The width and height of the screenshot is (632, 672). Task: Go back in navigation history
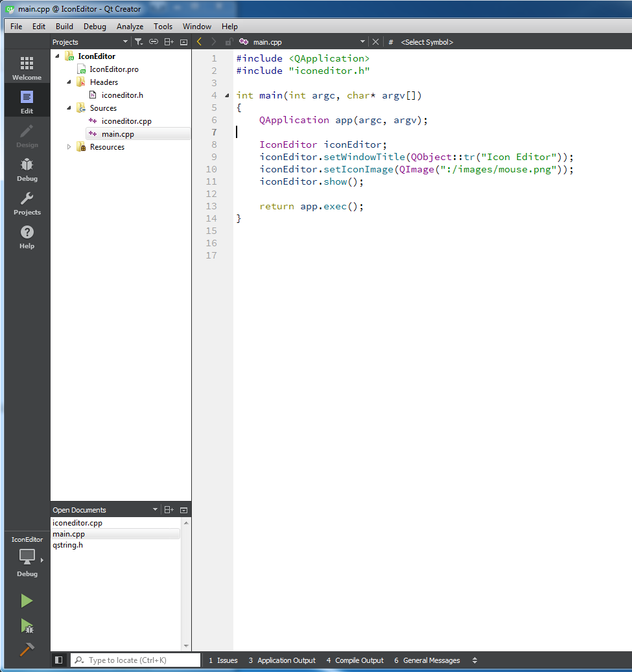point(200,41)
